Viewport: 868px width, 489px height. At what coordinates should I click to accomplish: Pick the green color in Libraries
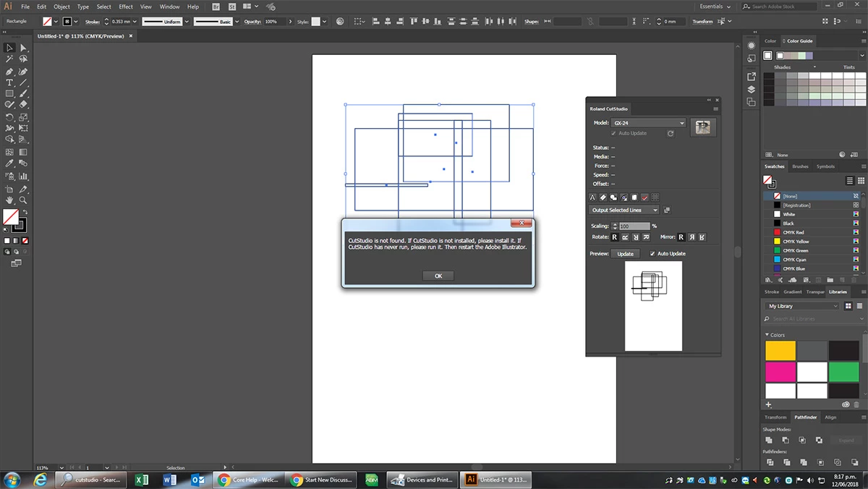click(x=843, y=372)
